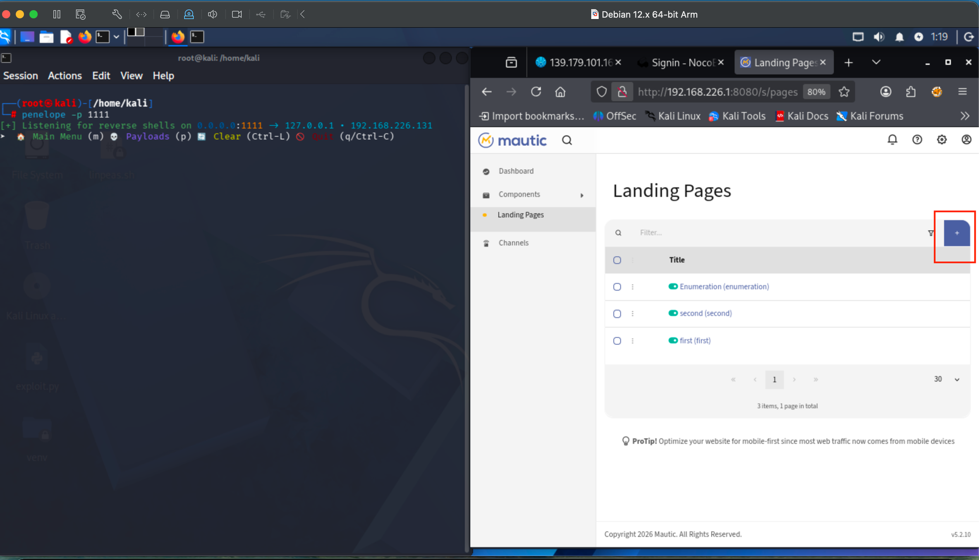Click the Firefox reload button
Screen dimensions: 979x560
[536, 91]
